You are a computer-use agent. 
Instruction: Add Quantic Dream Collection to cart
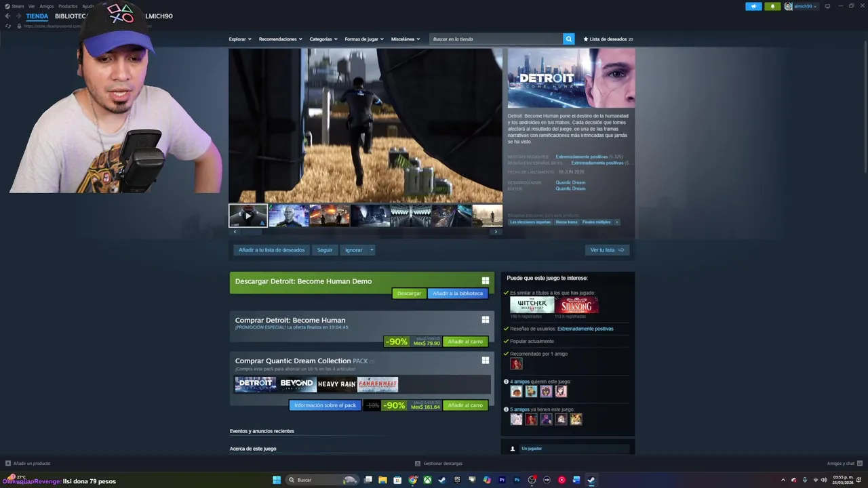tap(465, 405)
